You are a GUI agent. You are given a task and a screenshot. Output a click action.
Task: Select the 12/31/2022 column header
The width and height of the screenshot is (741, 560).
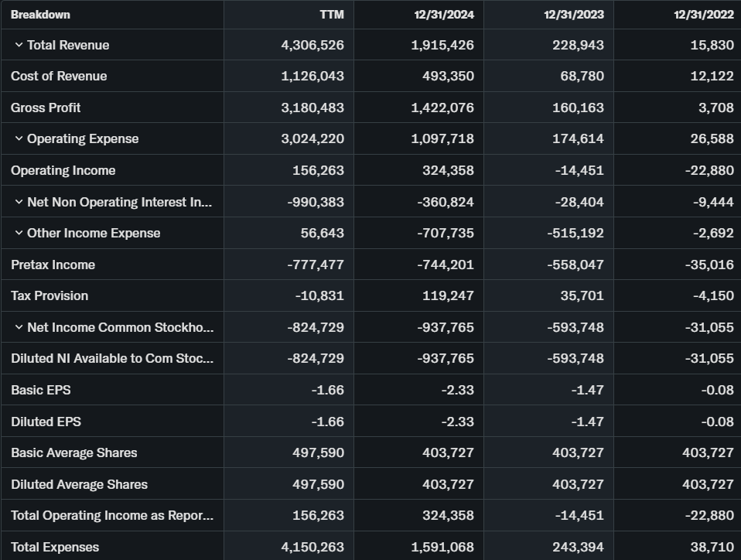(703, 14)
